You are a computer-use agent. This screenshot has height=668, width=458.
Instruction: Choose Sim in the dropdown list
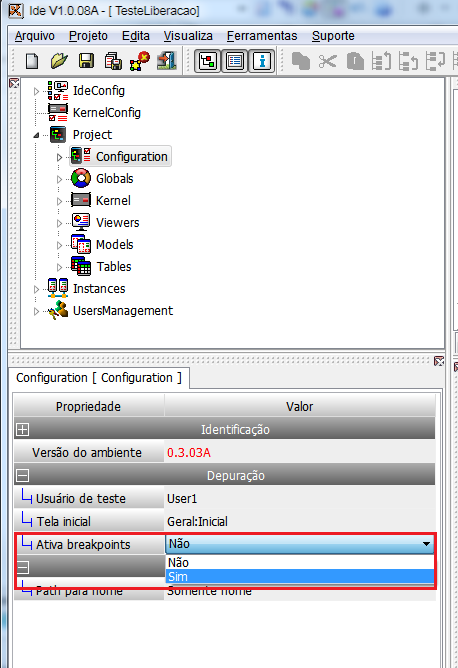click(x=300, y=577)
